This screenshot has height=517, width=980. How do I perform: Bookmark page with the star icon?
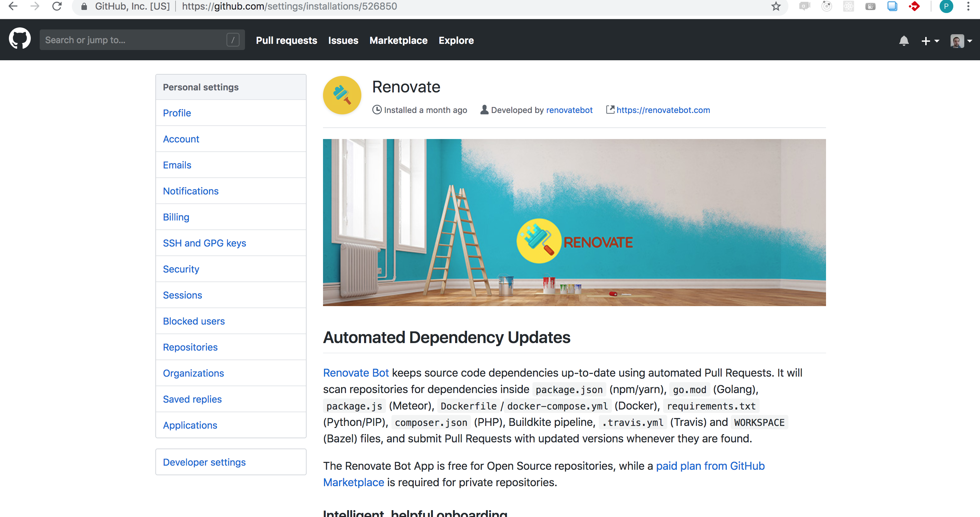(x=776, y=7)
